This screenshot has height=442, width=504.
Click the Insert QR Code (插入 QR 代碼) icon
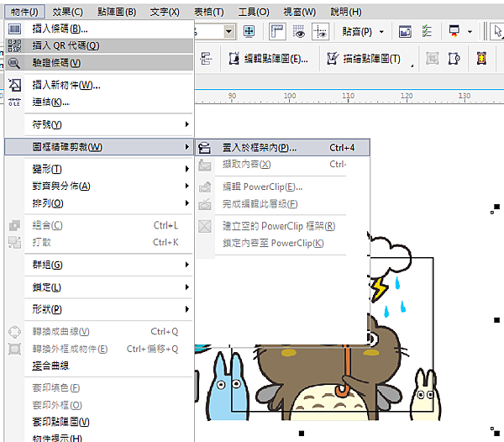point(14,45)
